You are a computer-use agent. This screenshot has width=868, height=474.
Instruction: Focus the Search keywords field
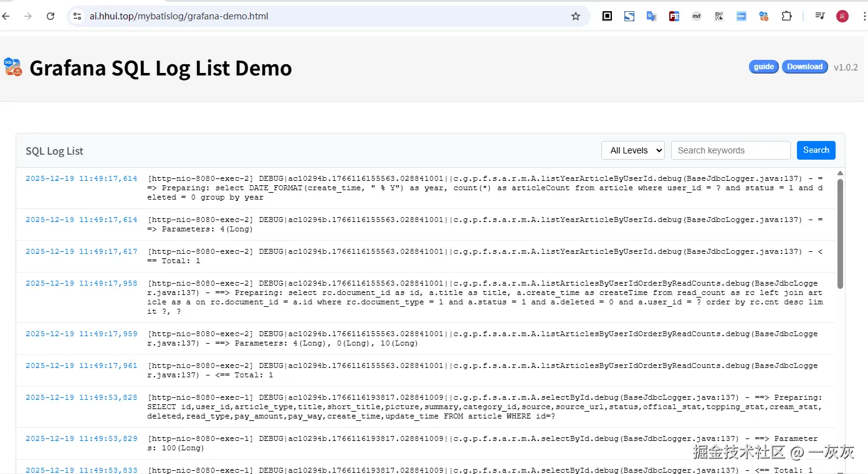[730, 150]
